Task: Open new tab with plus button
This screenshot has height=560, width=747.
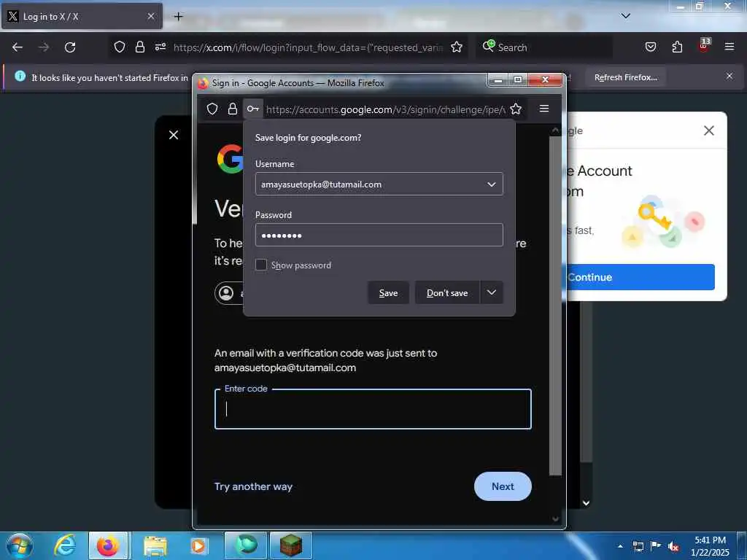Action: point(178,17)
